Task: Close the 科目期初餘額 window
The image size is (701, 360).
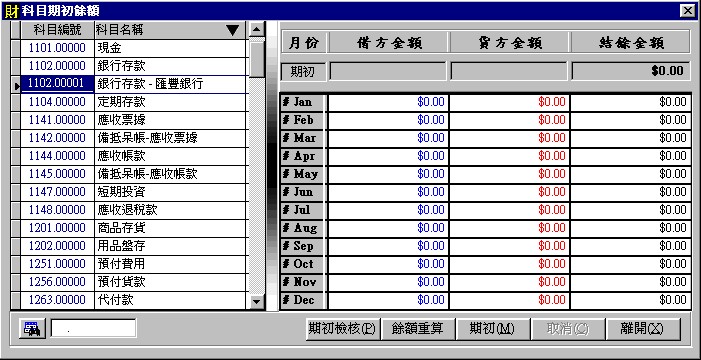Action: (688, 10)
